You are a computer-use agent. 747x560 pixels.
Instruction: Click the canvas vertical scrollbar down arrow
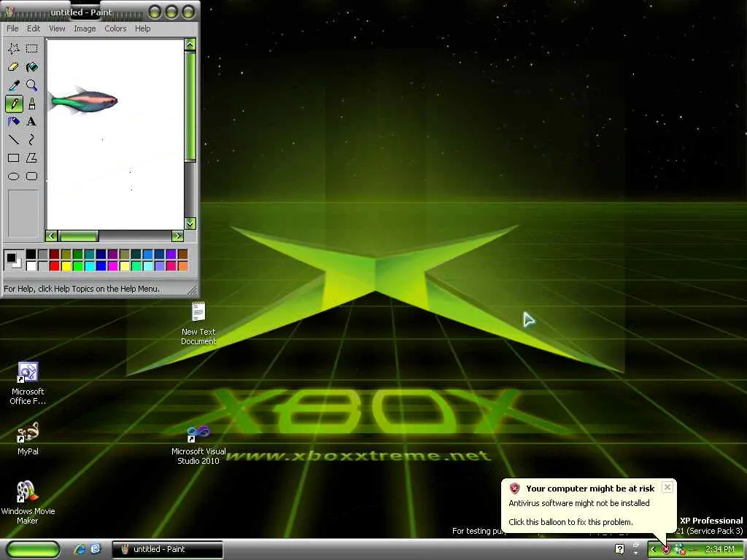(x=190, y=223)
